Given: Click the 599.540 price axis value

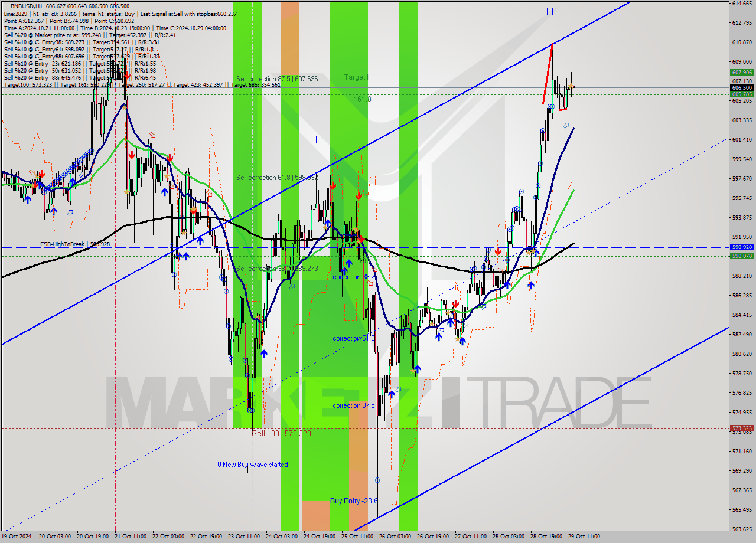Looking at the screenshot, I should pos(742,159).
